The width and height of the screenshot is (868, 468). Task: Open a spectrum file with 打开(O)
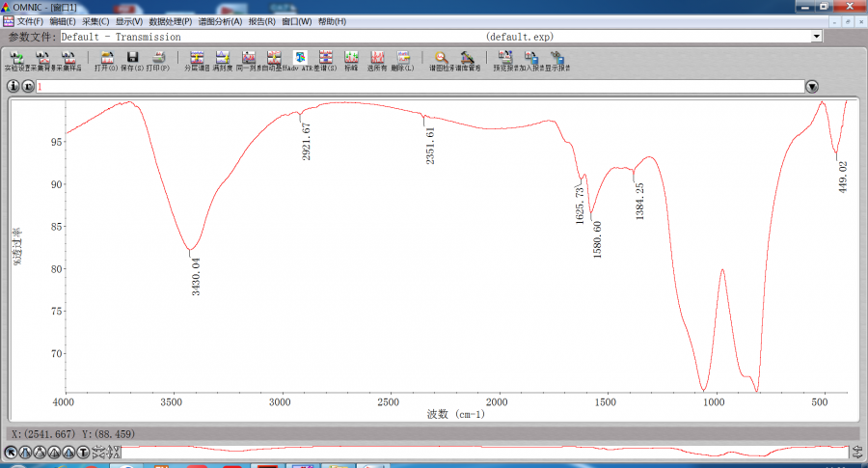point(106,61)
